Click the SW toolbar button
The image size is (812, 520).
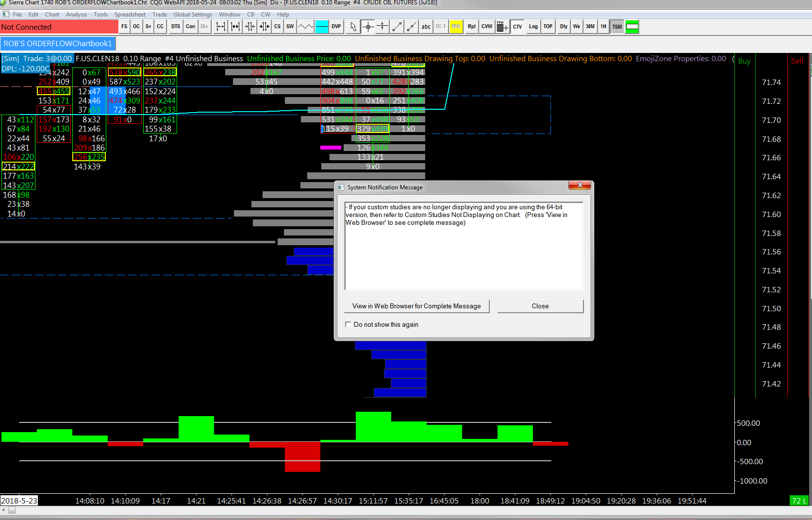(290, 27)
